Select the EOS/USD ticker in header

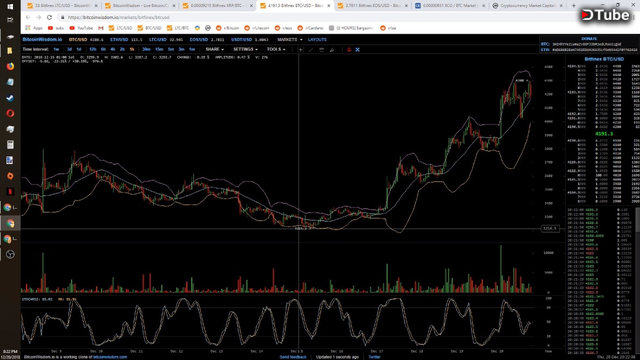coord(199,40)
